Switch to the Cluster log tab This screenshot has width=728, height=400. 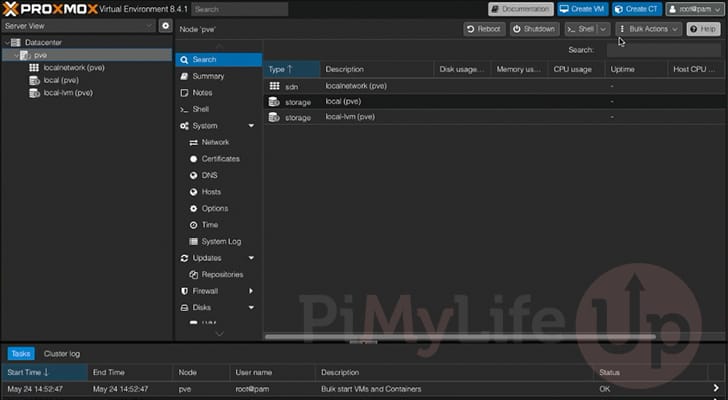(x=62, y=354)
